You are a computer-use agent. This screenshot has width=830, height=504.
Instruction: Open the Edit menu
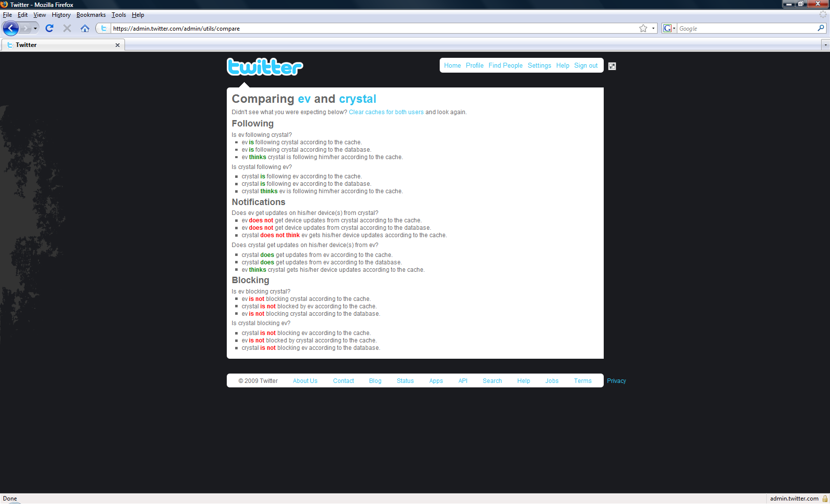23,15
